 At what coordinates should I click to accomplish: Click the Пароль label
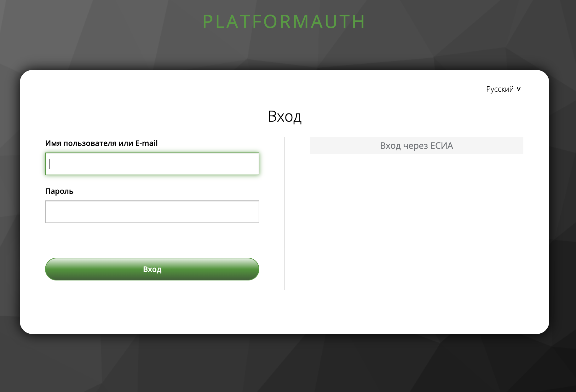point(59,191)
